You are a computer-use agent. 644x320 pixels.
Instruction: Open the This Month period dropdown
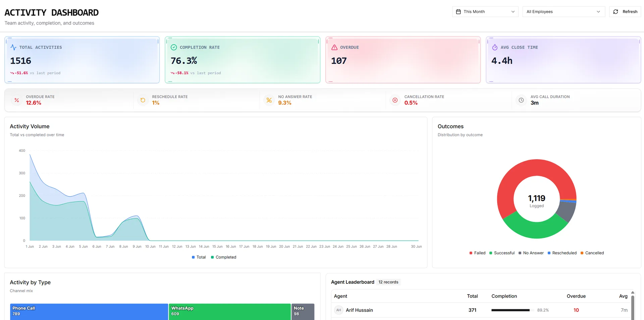click(x=485, y=12)
